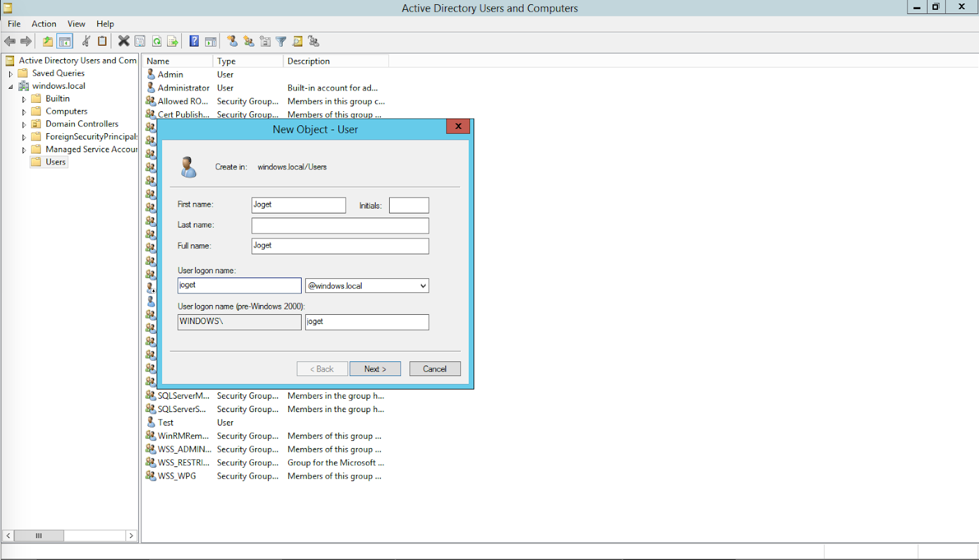This screenshot has height=560, width=979.
Task: Click the Full name input field
Action: (340, 246)
